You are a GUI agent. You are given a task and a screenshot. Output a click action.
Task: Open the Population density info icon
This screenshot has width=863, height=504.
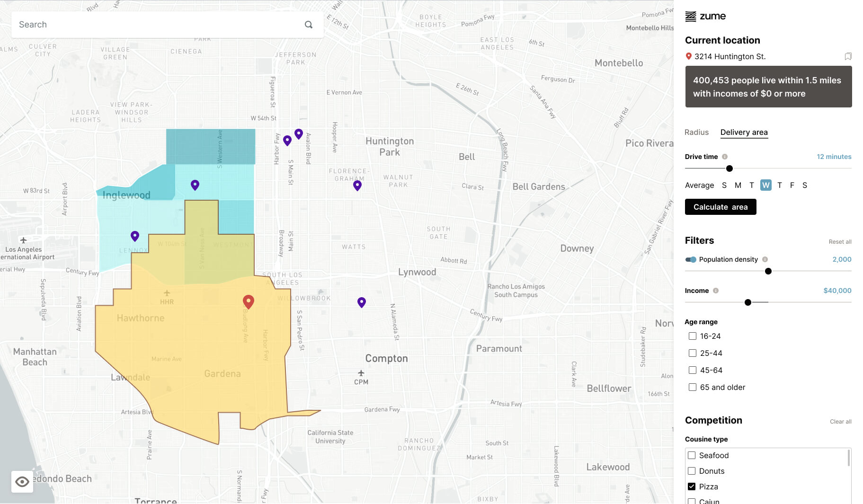pos(765,259)
